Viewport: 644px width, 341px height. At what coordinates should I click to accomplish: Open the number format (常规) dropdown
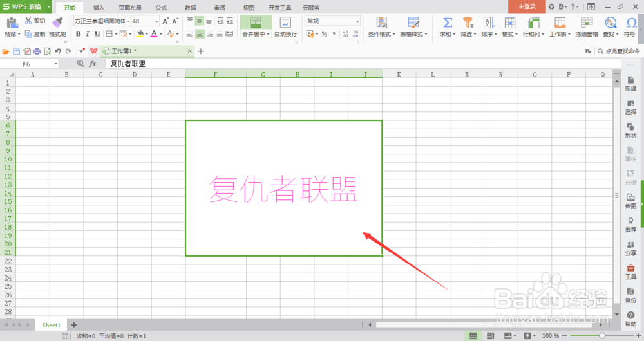[x=357, y=21]
